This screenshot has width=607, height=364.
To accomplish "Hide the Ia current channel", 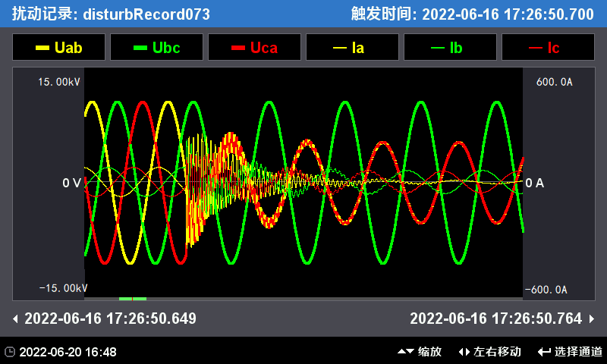I will click(352, 47).
